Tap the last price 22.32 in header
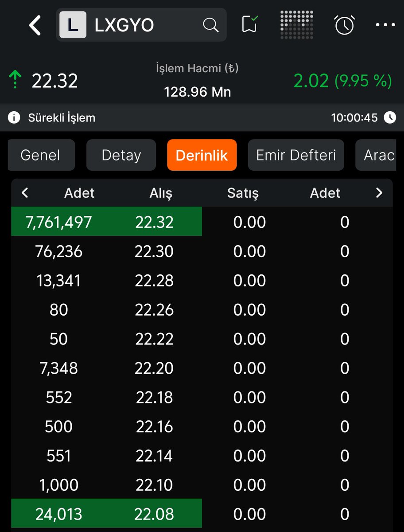This screenshot has height=532, width=404. 54,81
